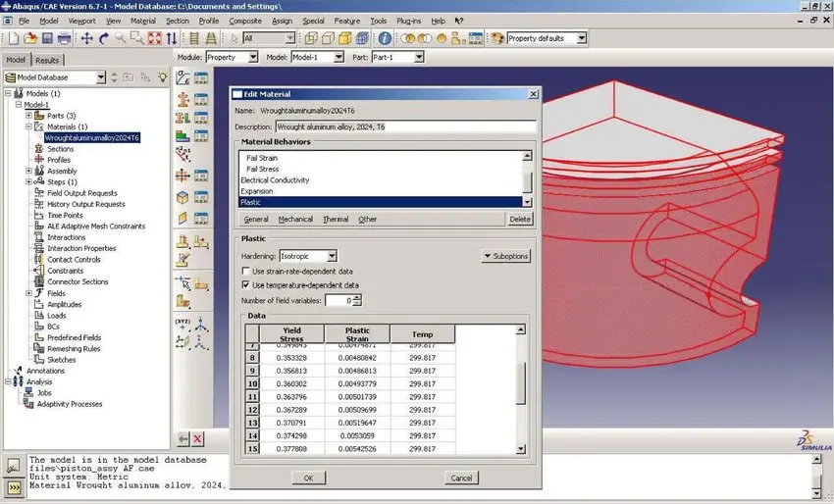This screenshot has height=504, width=834.
Task: Enable strain-rate-dependent data checkbox
Action: pos(245,272)
